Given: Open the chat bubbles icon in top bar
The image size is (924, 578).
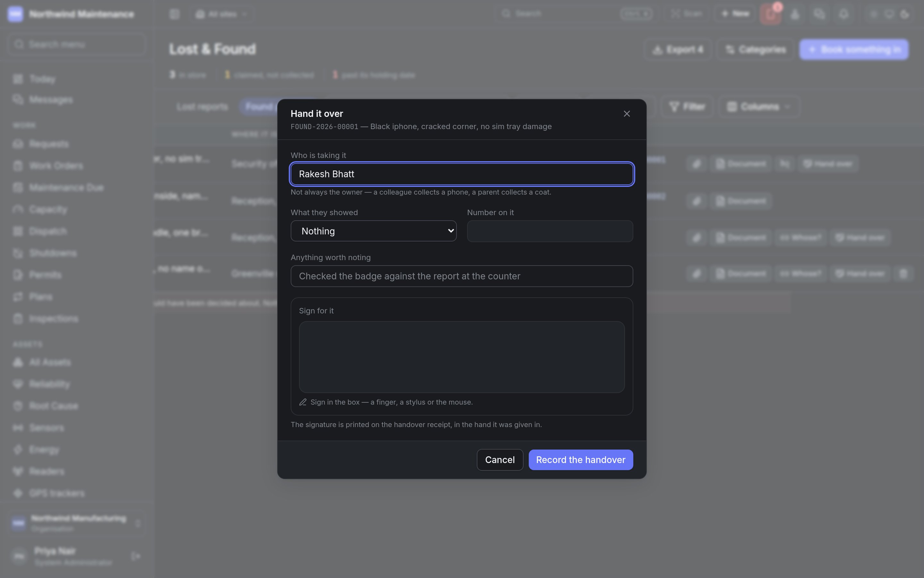Looking at the screenshot, I should coord(819,14).
